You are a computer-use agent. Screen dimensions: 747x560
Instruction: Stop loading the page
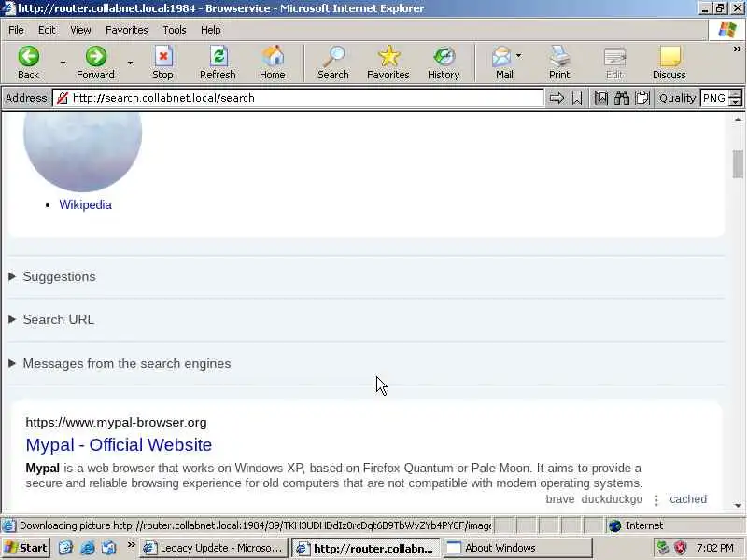tap(162, 63)
